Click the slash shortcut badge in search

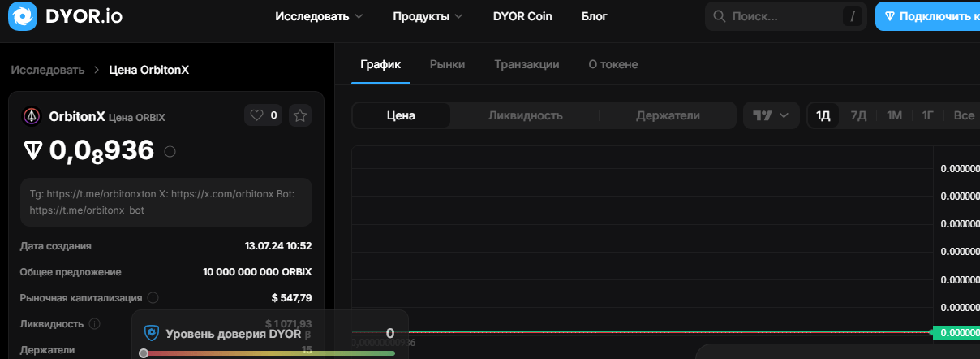click(853, 16)
